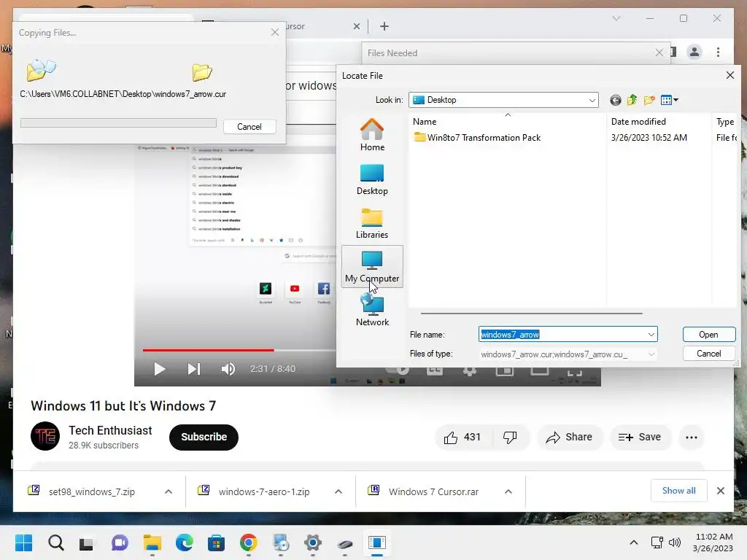Open Home location in places bar
This screenshot has height=560, width=747.
pos(372,135)
